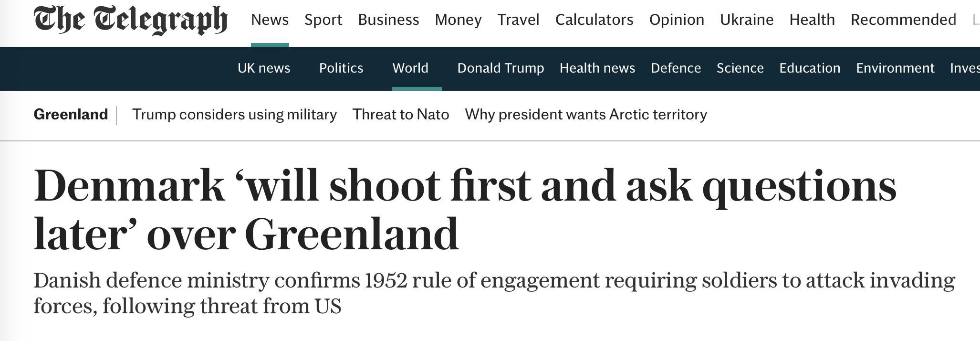Go to the Opinion section

point(677,20)
